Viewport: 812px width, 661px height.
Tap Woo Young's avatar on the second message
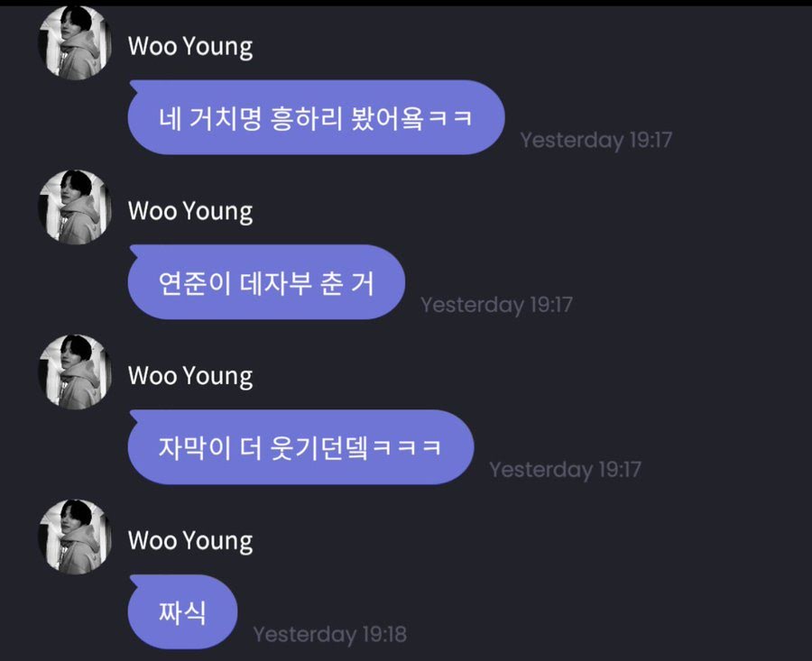tap(76, 207)
